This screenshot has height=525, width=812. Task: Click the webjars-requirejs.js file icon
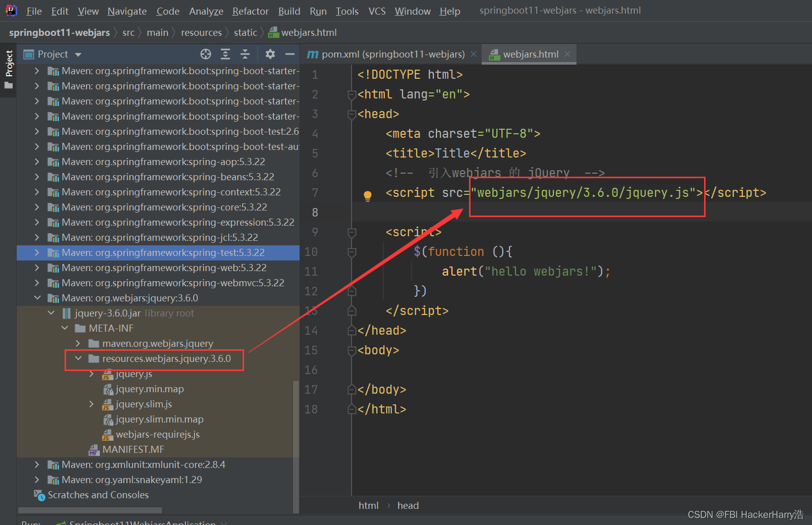click(107, 435)
